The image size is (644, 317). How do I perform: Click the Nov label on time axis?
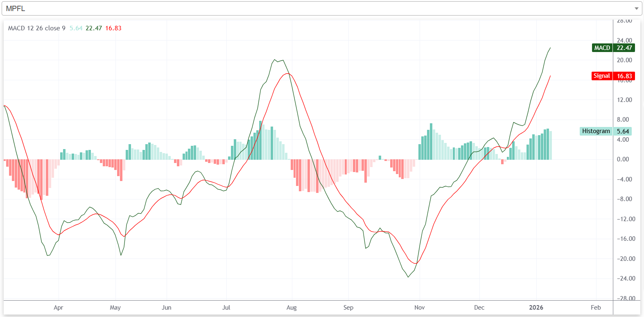pos(420,308)
